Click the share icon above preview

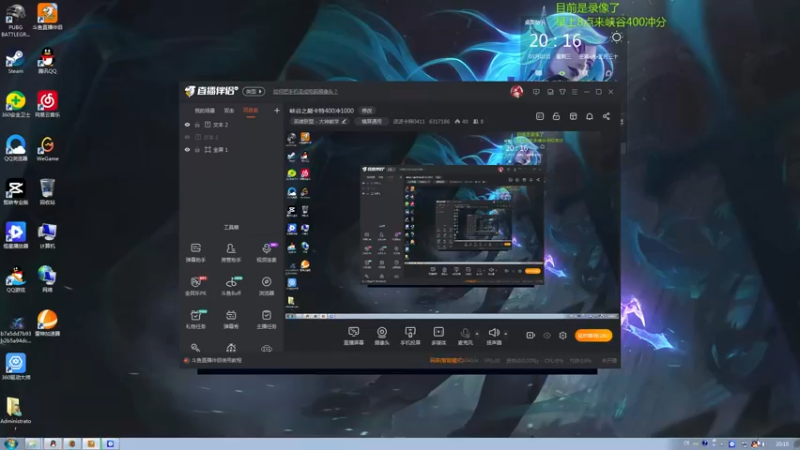tap(606, 116)
